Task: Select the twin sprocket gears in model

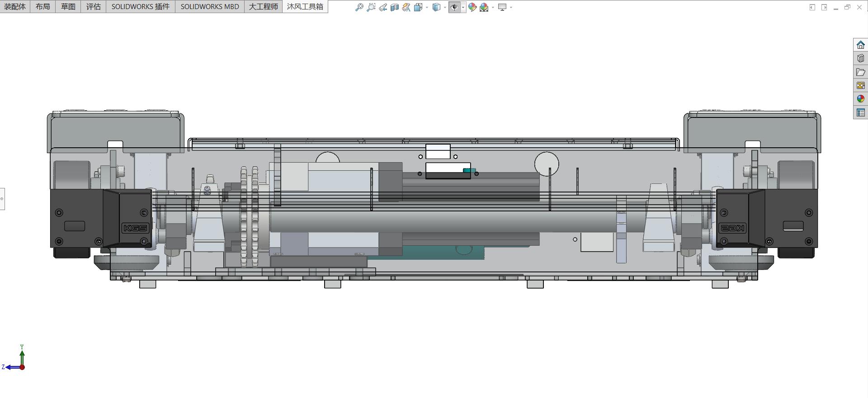Action: coord(249,217)
